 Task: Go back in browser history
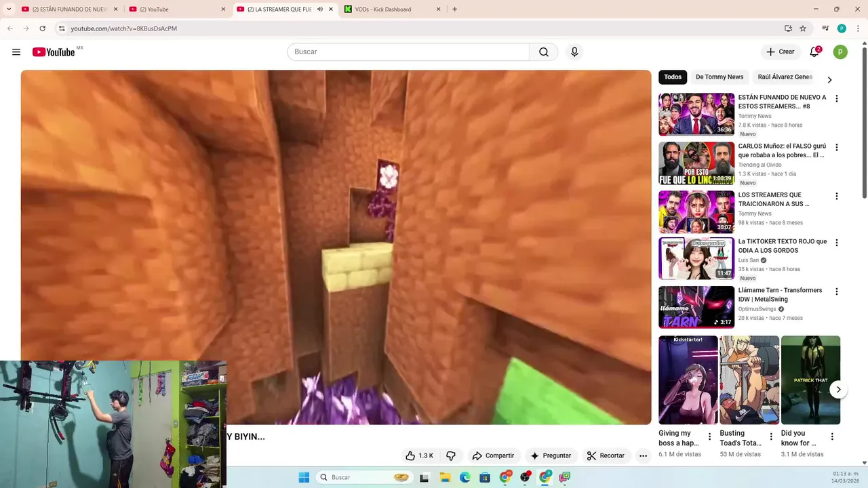tap(10, 28)
